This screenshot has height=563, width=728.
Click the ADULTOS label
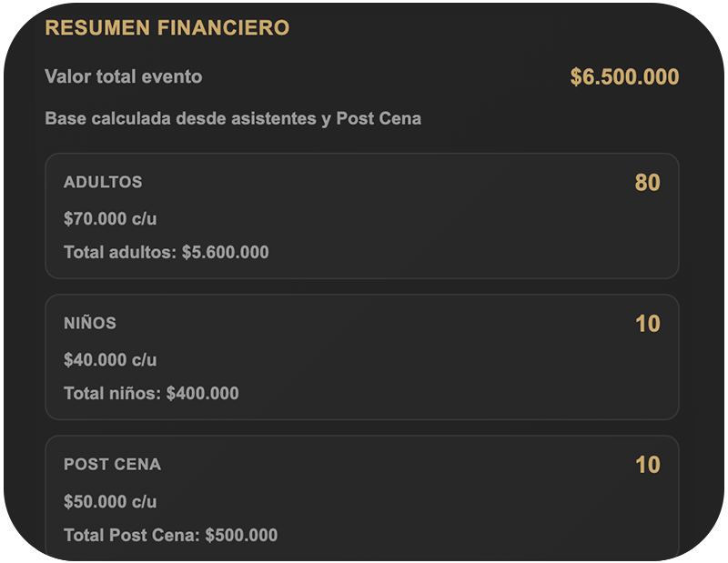[103, 182]
